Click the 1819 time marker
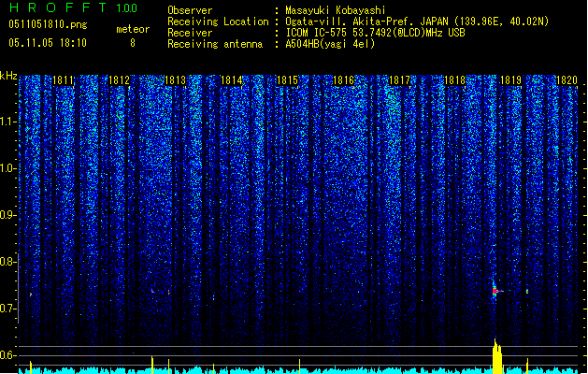588x374 pixels. 511,80
